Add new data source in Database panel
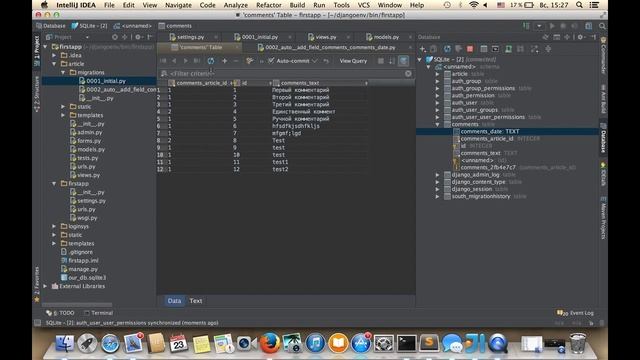The height and width of the screenshot is (360, 640). tap(422, 49)
